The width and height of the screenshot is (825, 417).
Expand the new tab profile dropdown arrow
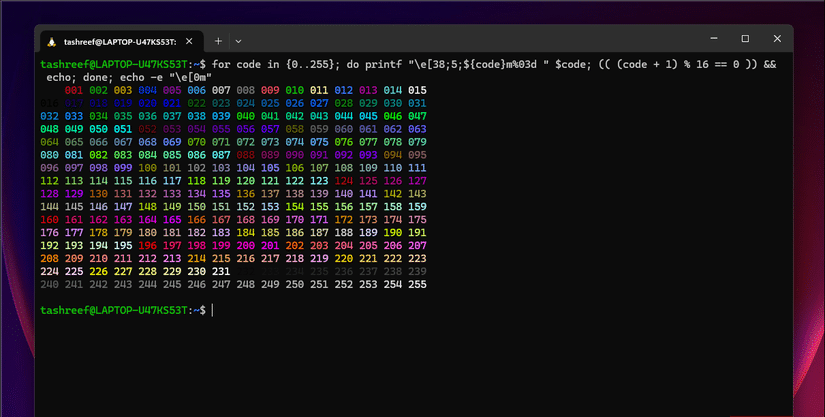pyautogui.click(x=238, y=41)
